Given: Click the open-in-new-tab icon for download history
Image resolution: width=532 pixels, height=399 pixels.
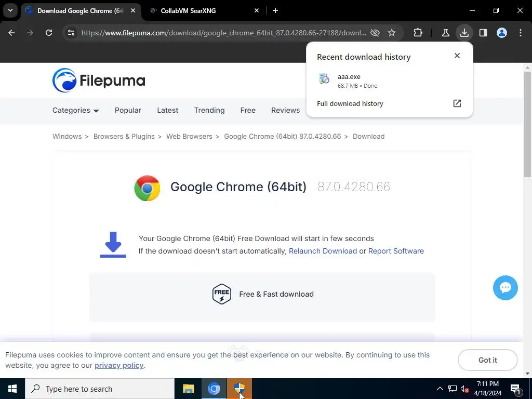Looking at the screenshot, I should pyautogui.click(x=457, y=103).
